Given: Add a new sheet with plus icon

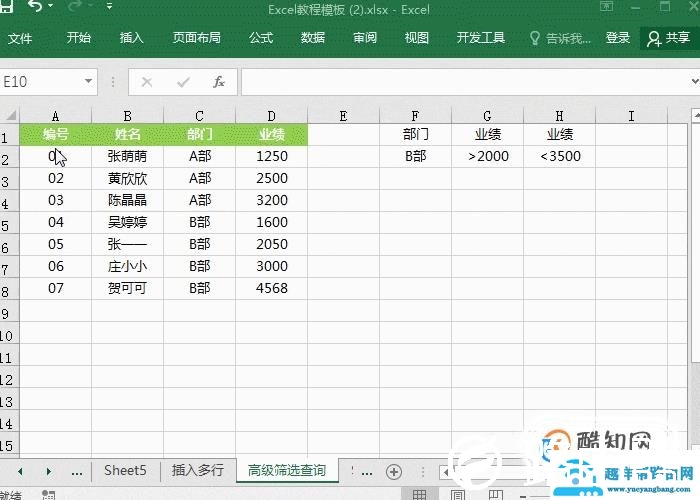Looking at the screenshot, I should [394, 472].
